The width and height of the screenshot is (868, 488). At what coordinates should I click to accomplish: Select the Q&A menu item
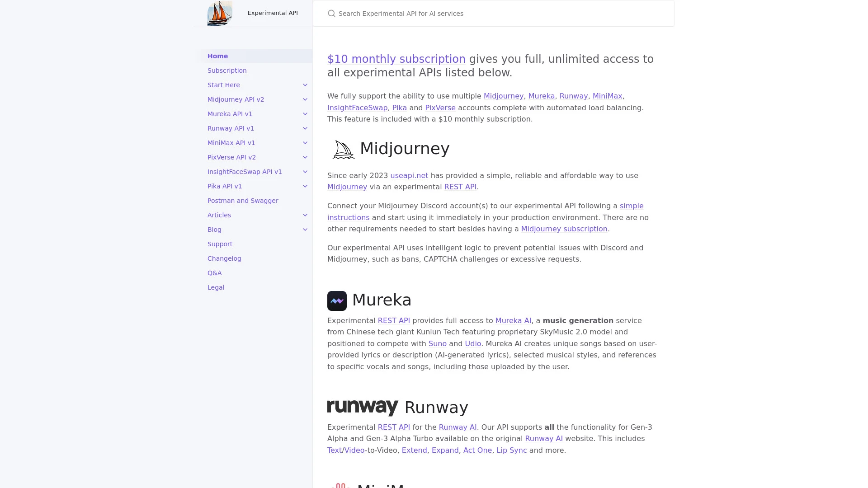pyautogui.click(x=215, y=273)
